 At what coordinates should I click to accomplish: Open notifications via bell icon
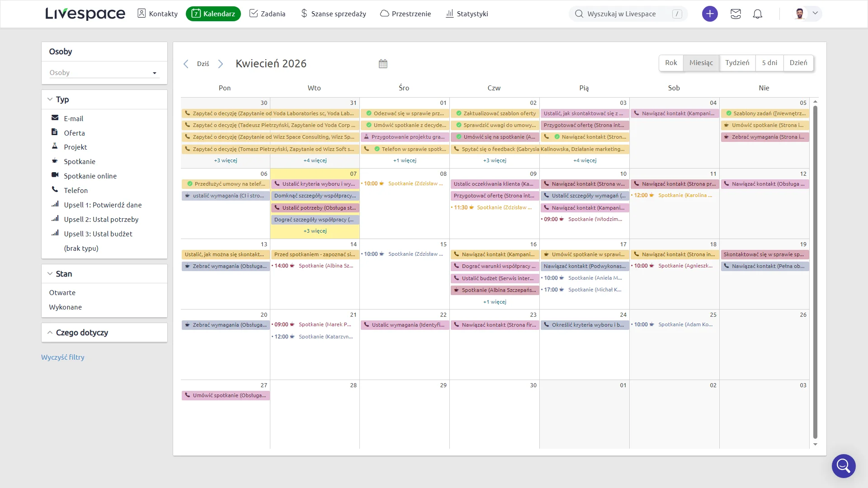(758, 14)
